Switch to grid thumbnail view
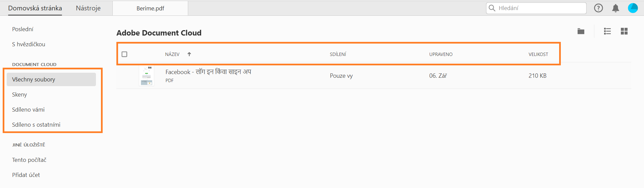Viewport: 644px width, 188px height. coord(624,31)
